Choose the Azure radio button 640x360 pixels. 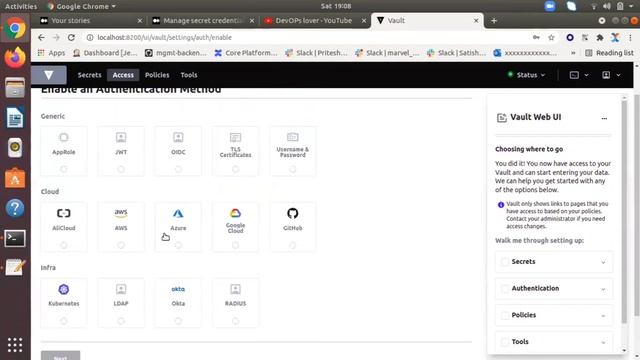(x=178, y=245)
